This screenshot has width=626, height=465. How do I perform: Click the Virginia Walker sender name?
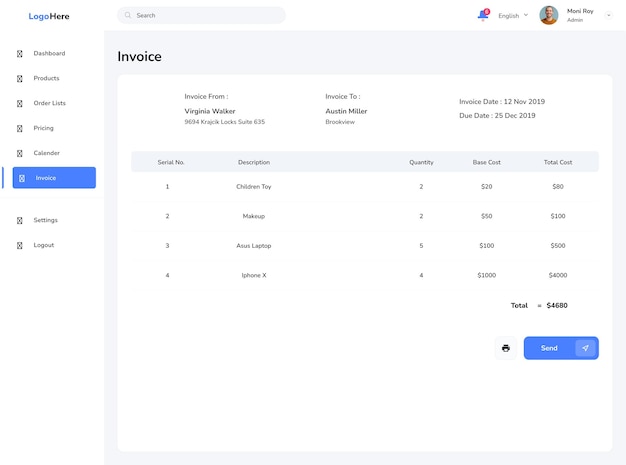point(210,111)
